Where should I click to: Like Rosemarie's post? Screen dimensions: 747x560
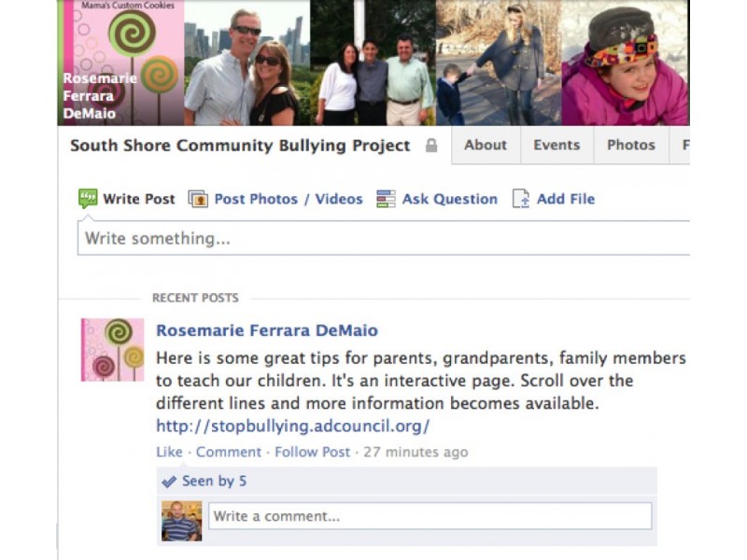pos(169,452)
